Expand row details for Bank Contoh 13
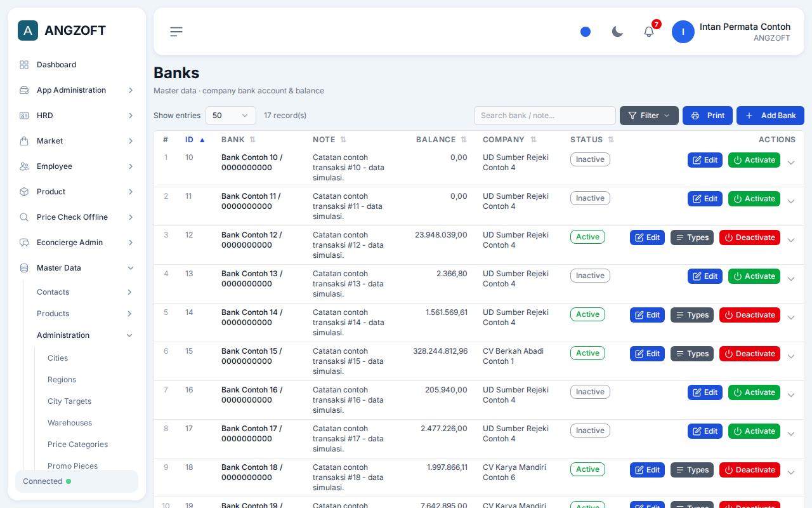Image resolution: width=812 pixels, height=508 pixels. (x=791, y=279)
